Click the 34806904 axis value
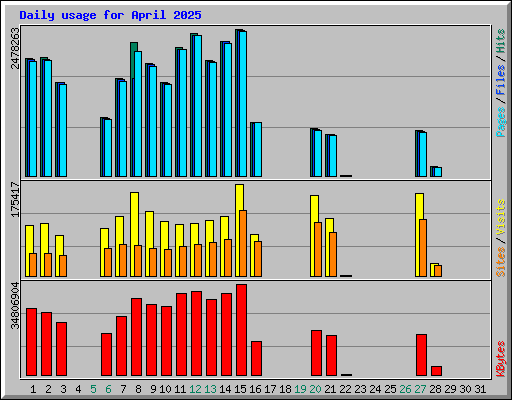512x400 pixels. tap(15, 305)
